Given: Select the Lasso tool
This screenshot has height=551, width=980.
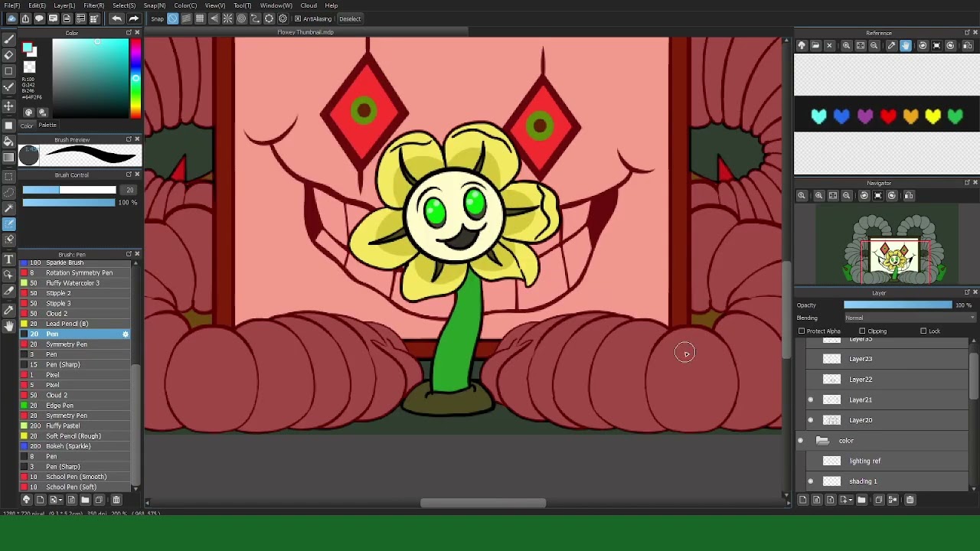Looking at the screenshot, I should [9, 191].
